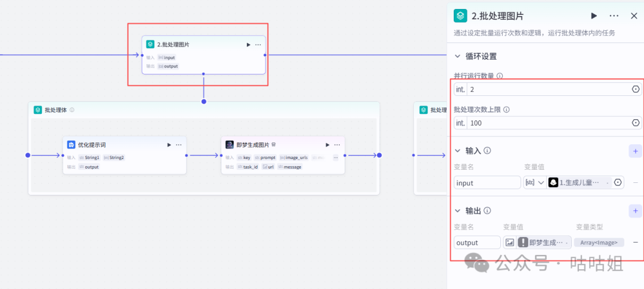This screenshot has width=644, height=289.
Task: Open the side panel's three-dot menu
Action: [x=614, y=16]
